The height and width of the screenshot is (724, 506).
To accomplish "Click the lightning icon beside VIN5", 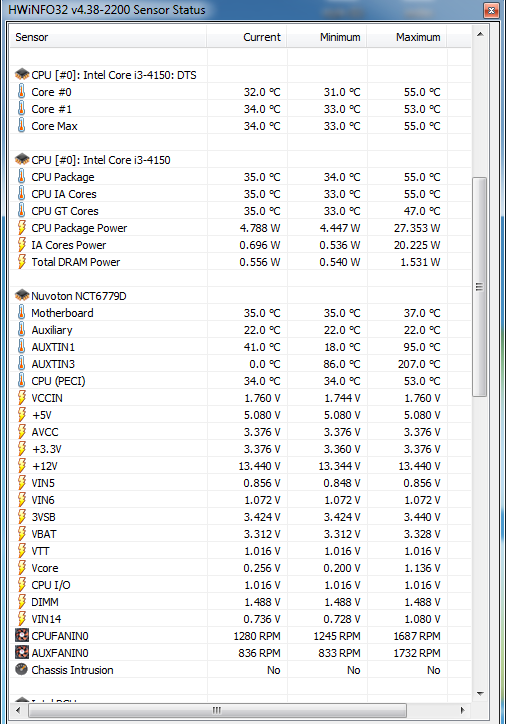I will 22,483.
